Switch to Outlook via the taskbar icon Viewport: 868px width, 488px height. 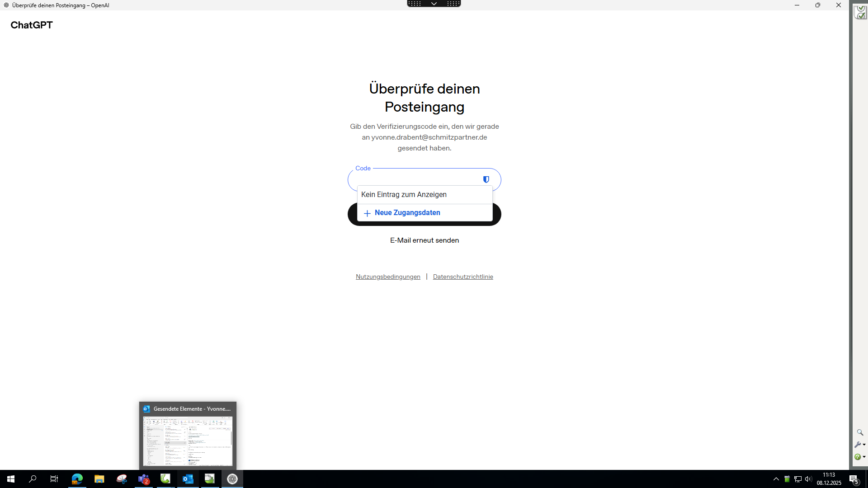pos(188,479)
